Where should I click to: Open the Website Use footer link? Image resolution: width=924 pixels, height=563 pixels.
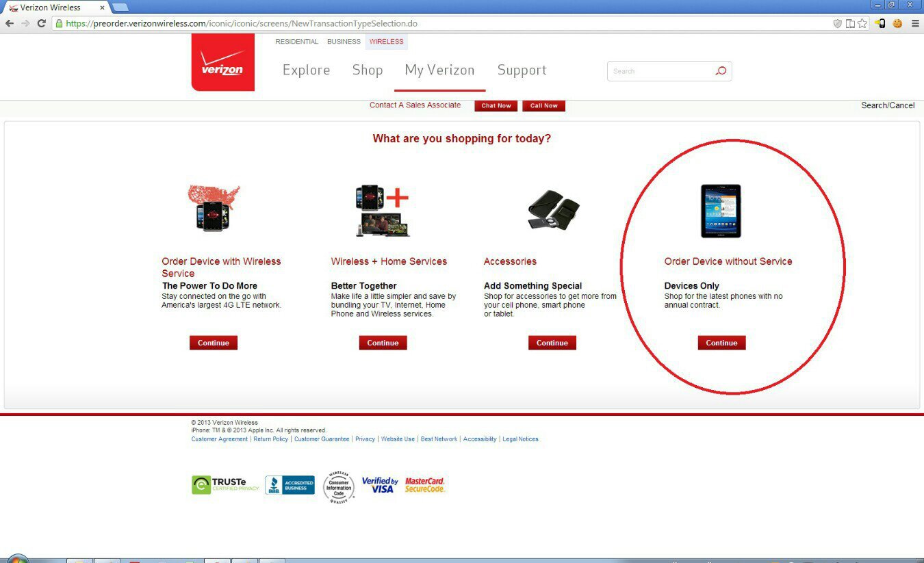(398, 439)
